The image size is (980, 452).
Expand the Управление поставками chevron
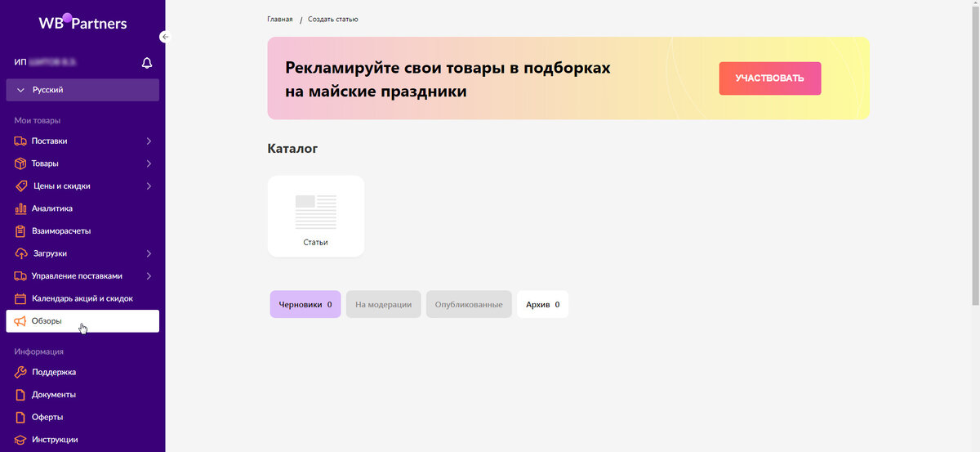coord(149,276)
